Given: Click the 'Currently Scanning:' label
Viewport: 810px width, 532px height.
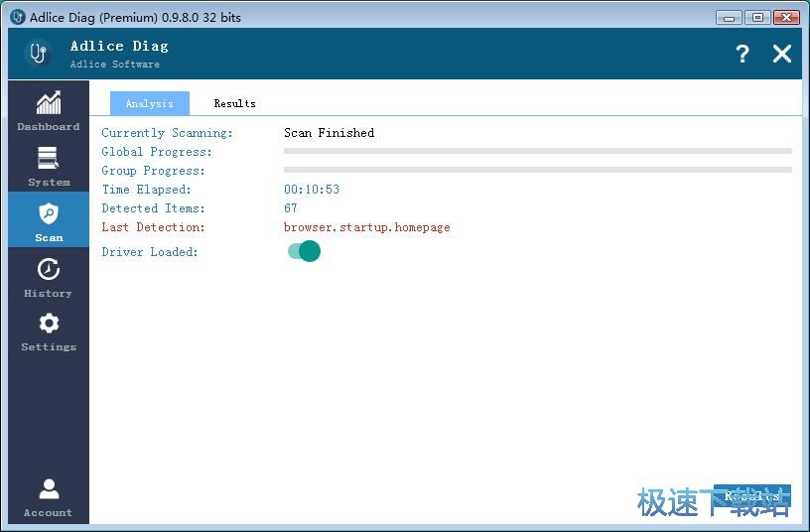Looking at the screenshot, I should pos(167,133).
